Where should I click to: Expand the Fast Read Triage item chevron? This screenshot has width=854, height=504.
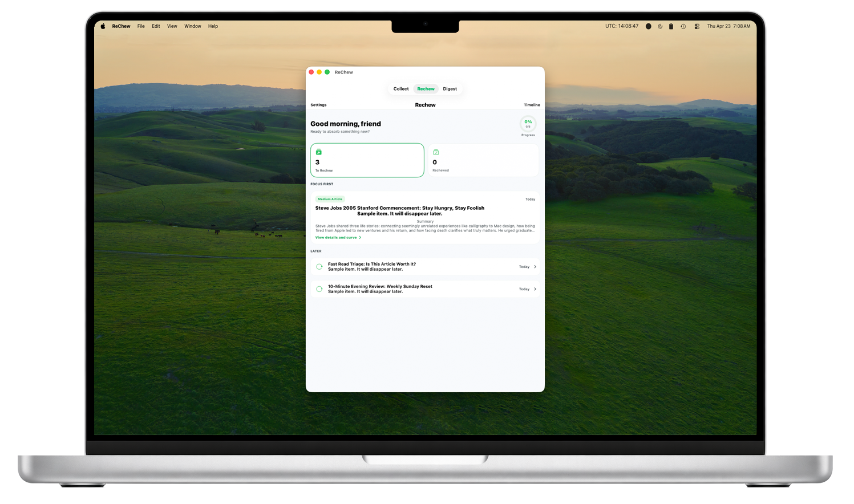pos(535,267)
